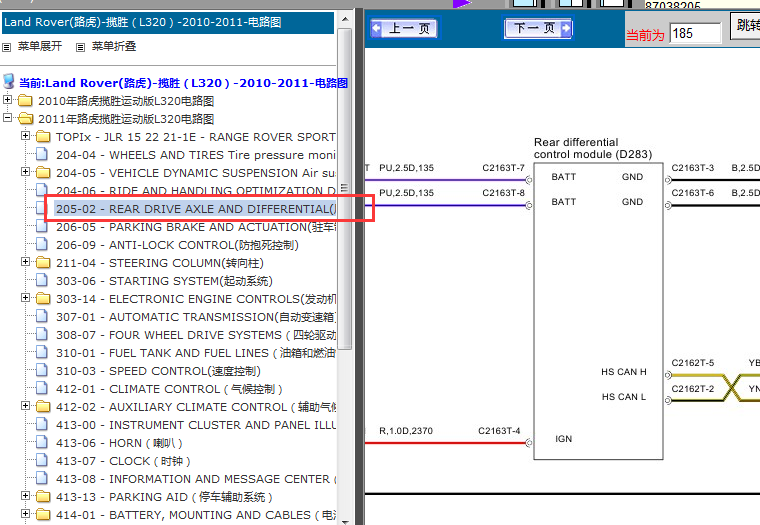
Task: Click the 413-00 document page icon
Action: pyautogui.click(x=42, y=425)
